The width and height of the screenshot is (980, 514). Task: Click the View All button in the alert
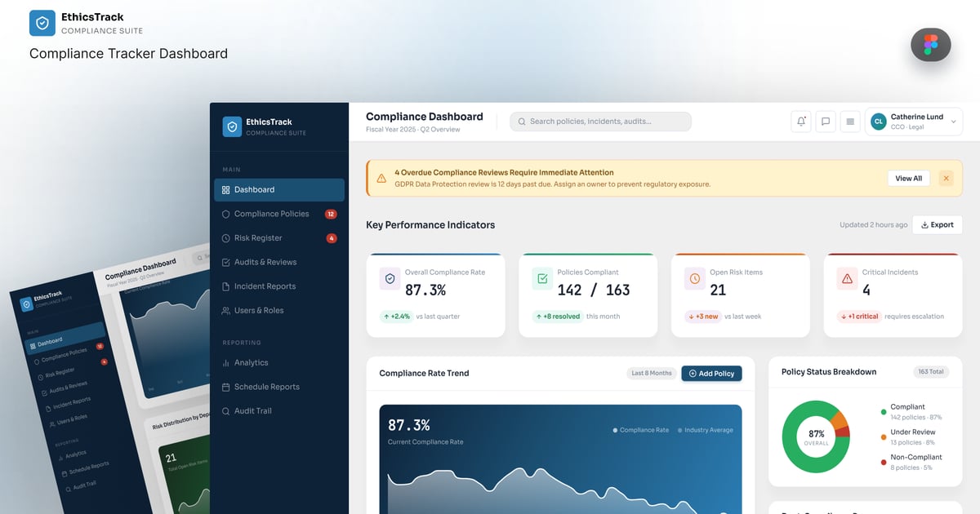[908, 178]
